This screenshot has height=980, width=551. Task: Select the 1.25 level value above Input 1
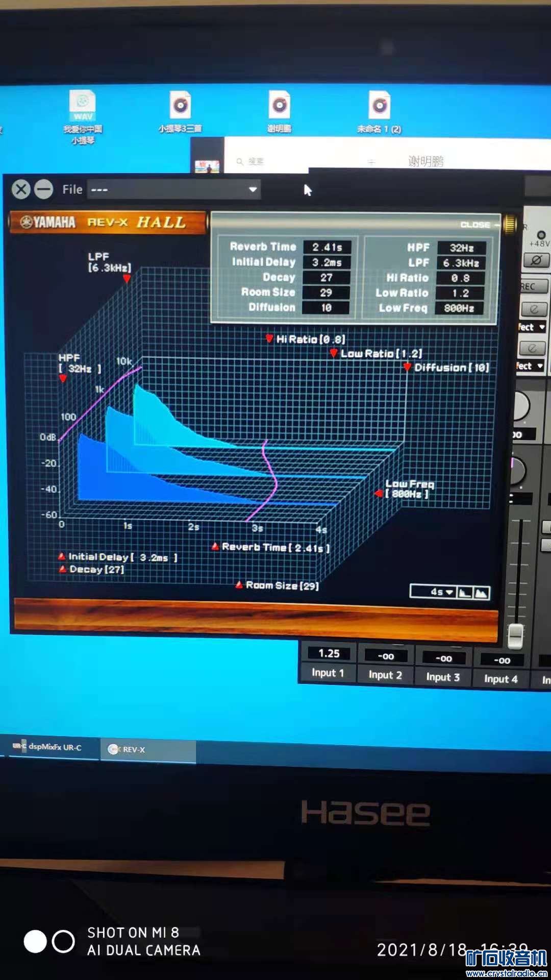coord(329,653)
